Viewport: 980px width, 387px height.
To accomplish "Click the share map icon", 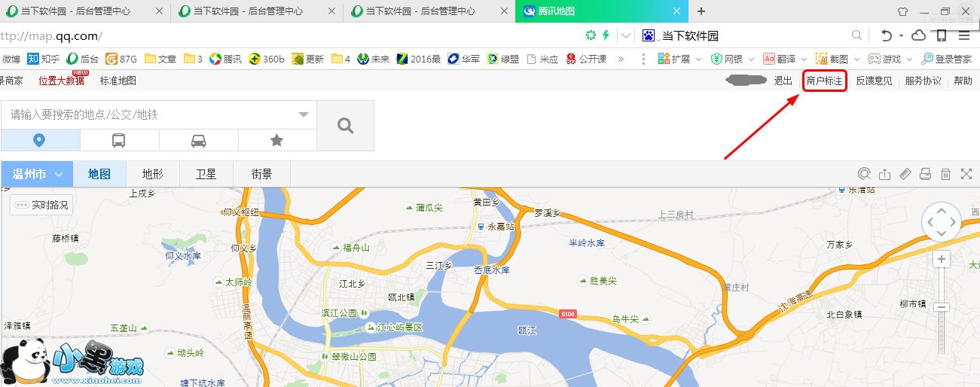I will tap(885, 174).
